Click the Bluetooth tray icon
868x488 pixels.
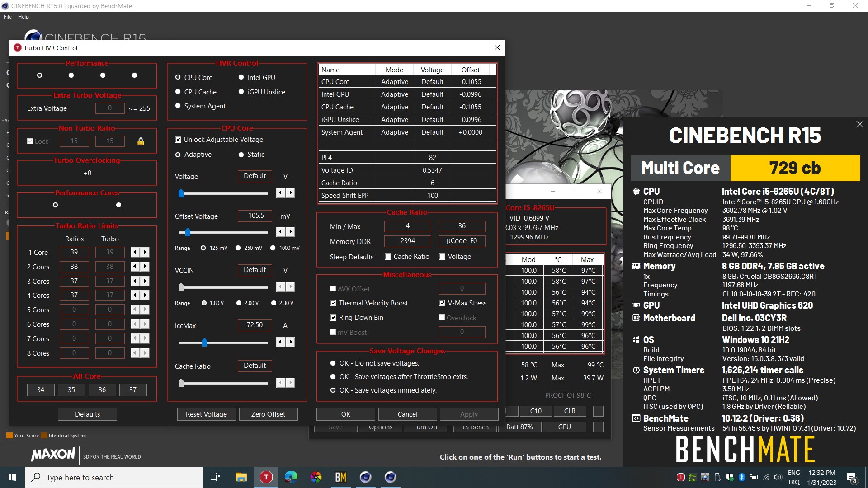(x=741, y=477)
